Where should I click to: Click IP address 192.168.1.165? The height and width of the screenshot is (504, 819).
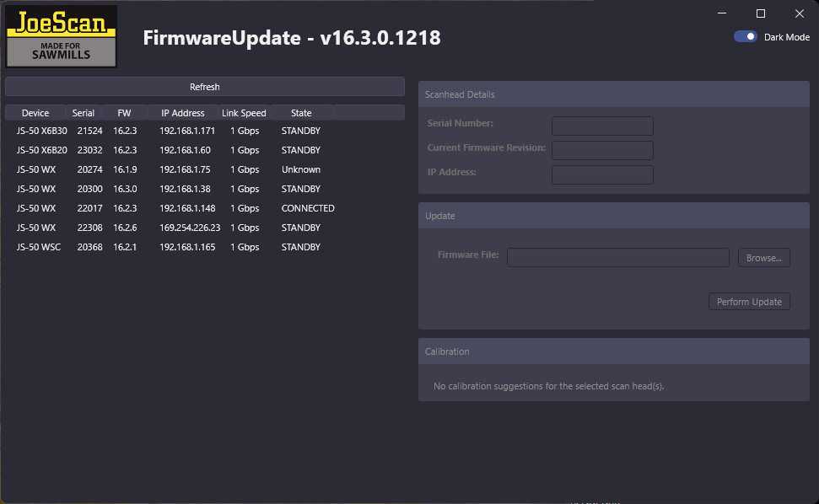pos(187,247)
